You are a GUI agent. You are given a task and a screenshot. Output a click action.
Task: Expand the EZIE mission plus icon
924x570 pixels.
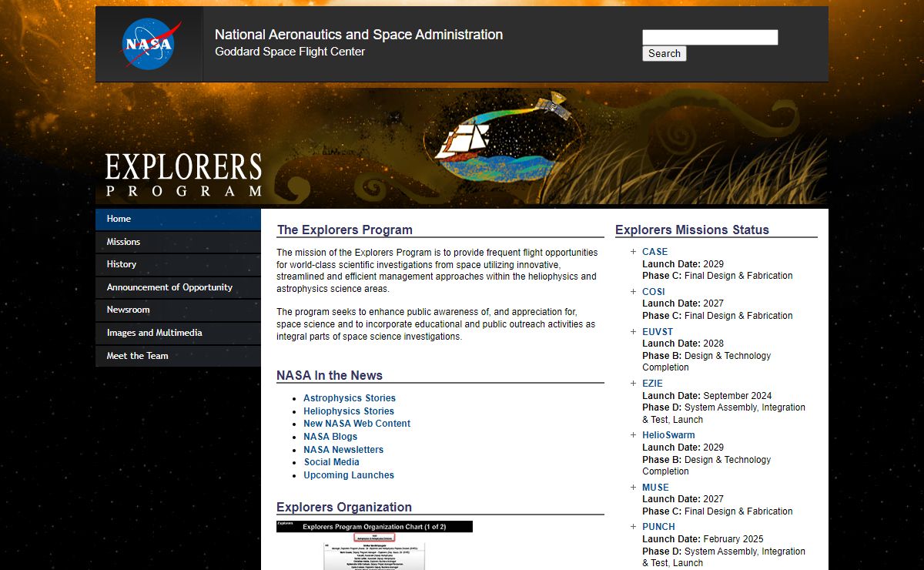click(633, 384)
